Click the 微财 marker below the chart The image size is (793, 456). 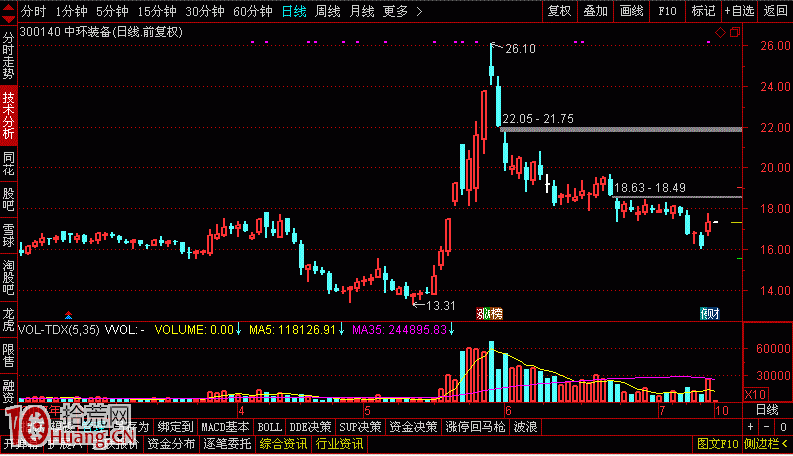tap(710, 314)
